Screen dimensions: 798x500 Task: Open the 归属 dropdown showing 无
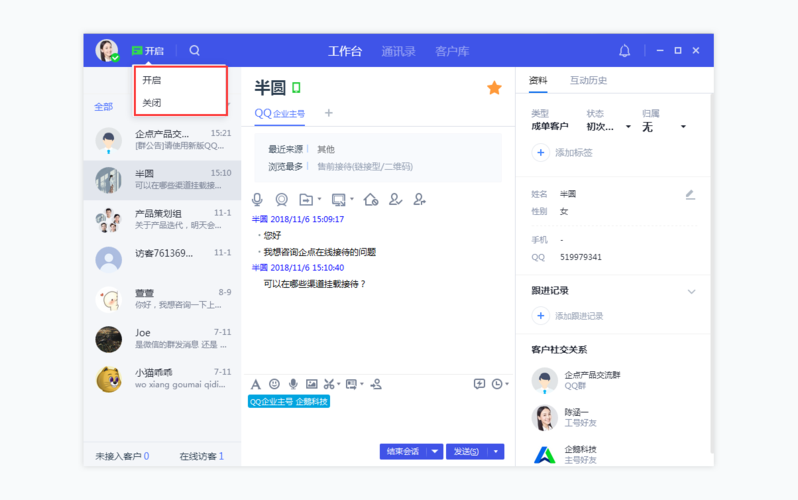683,127
